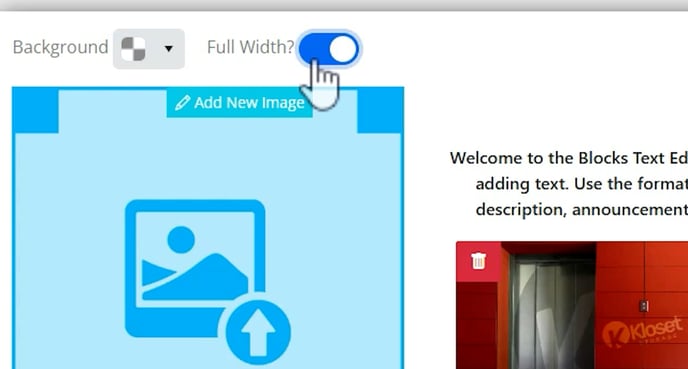Viewport: 688px width, 369px height.
Task: Click the "Background" label text
Action: coord(61,47)
